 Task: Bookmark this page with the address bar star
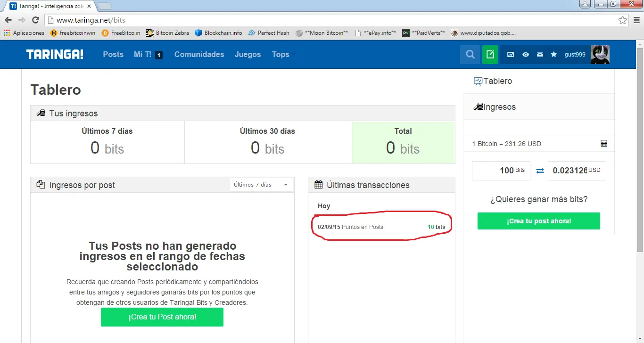click(x=623, y=20)
